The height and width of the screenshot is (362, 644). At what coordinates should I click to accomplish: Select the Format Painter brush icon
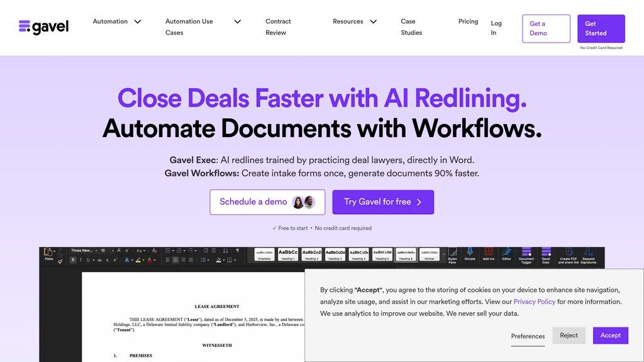(x=60, y=261)
